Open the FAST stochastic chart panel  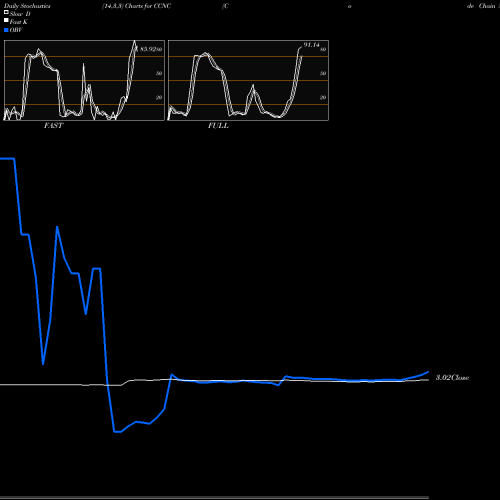pos(84,80)
